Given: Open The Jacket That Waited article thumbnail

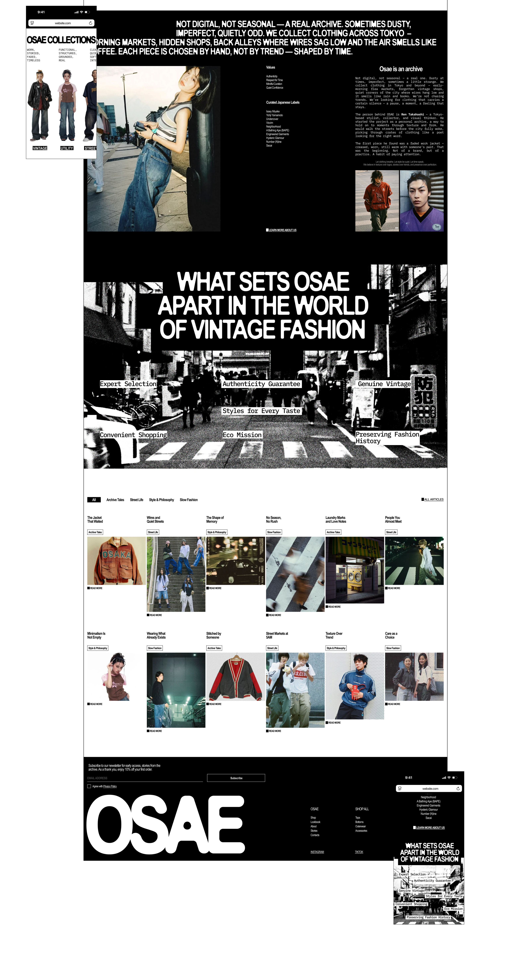Looking at the screenshot, I should click(x=116, y=561).
